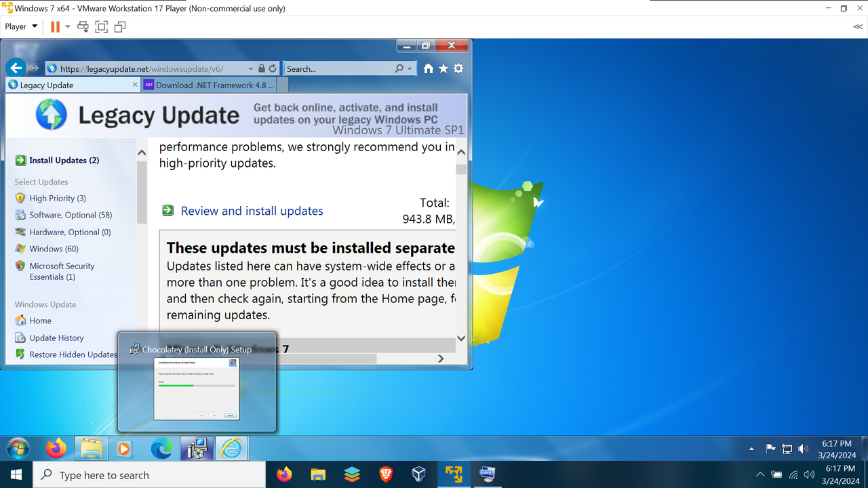
Task: Launch Firefox from Windows 7 taskbar
Action: pyautogui.click(x=56, y=448)
